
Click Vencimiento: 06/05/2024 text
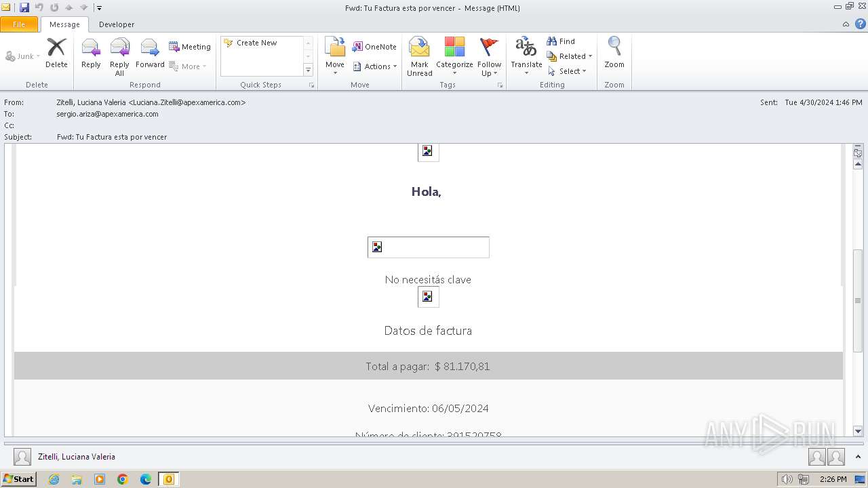(x=428, y=408)
